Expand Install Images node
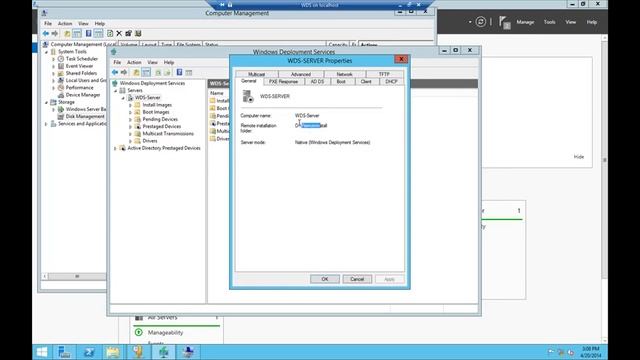640x360 pixels. tap(130, 105)
